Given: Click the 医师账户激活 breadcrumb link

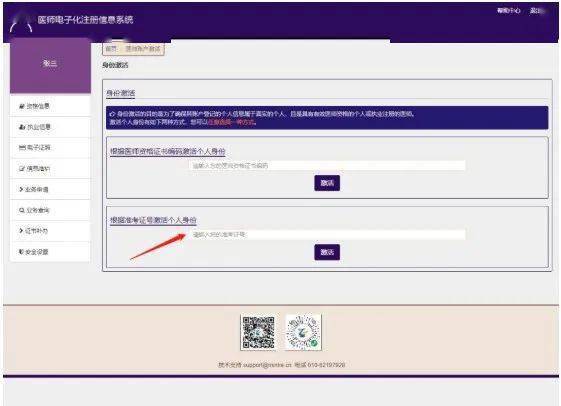Looking at the screenshot, I should (x=143, y=49).
